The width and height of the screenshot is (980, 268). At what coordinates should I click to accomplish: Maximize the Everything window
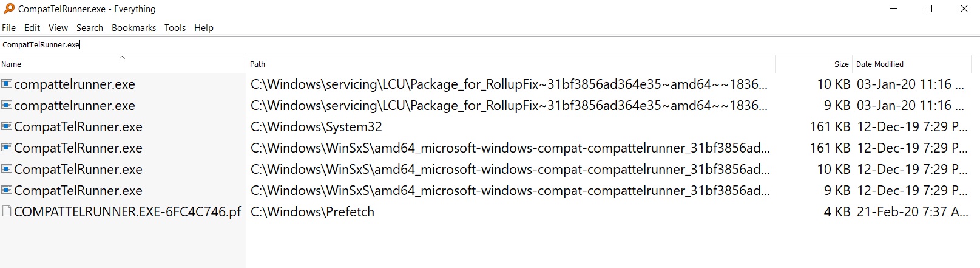pos(928,9)
